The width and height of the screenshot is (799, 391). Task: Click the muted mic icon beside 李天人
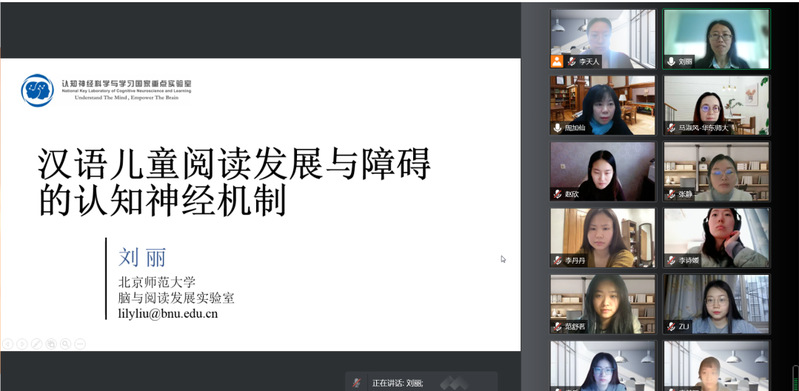(571, 62)
